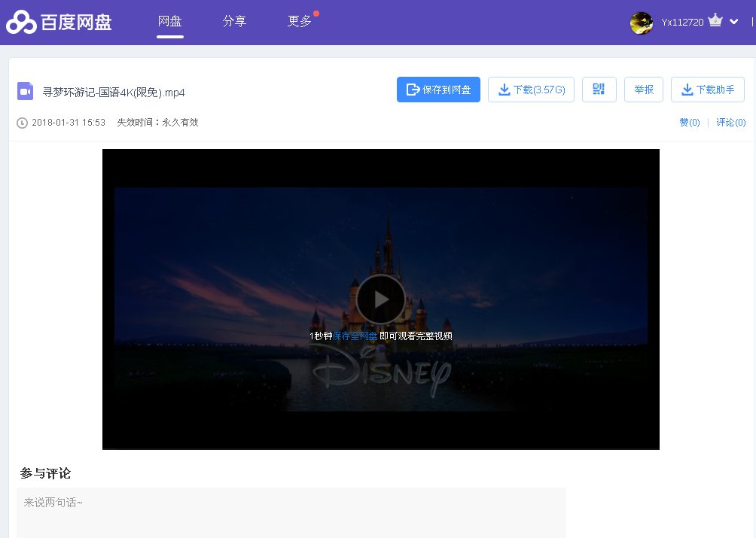
Task: Click the 保存到网盘 button
Action: (x=438, y=89)
